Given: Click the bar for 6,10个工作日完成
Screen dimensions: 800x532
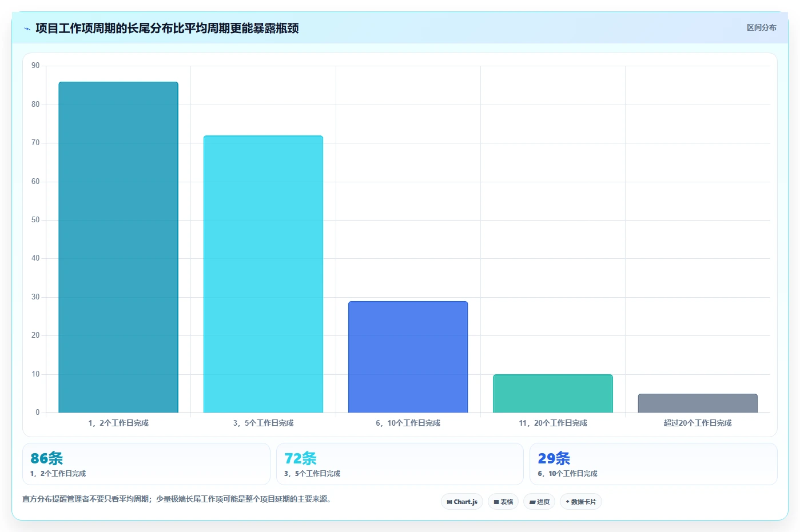Looking at the screenshot, I should 408,357.
